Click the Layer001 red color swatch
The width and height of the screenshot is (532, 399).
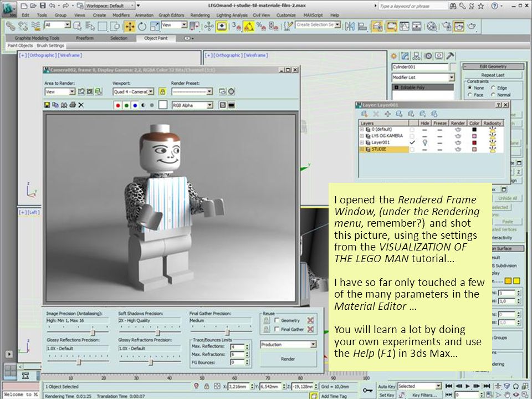[474, 143]
